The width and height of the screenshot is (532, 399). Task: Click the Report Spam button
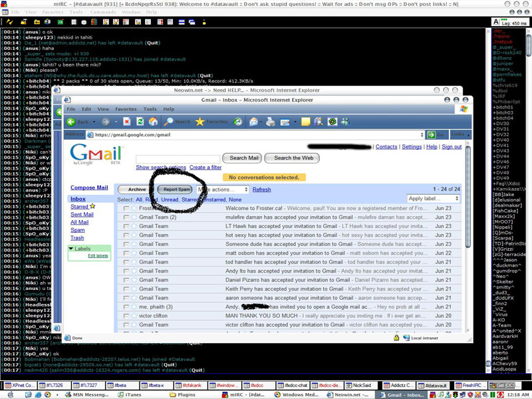click(177, 190)
